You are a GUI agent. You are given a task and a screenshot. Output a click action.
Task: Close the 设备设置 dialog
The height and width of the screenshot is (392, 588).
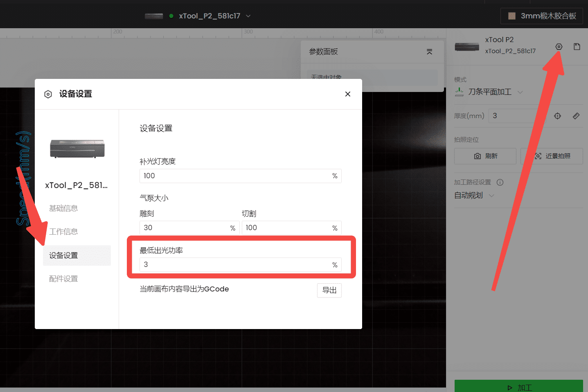pyautogui.click(x=348, y=94)
